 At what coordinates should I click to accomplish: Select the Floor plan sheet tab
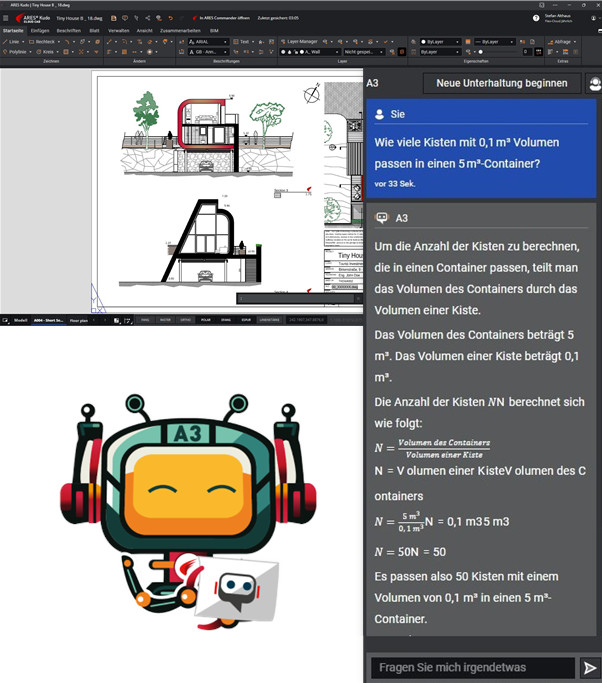click(79, 320)
